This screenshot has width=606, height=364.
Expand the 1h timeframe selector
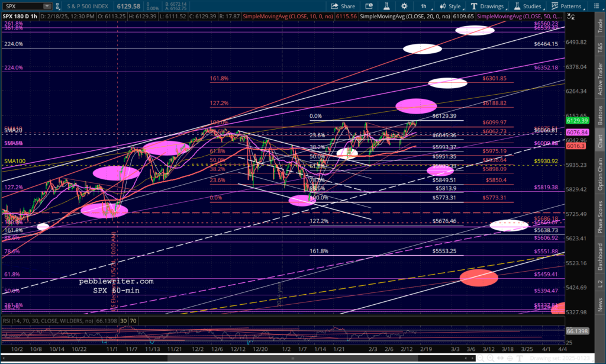click(x=425, y=6)
